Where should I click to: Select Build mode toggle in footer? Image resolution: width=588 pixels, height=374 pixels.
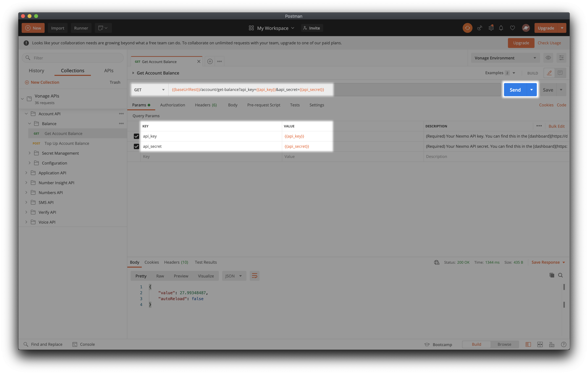[x=476, y=344]
